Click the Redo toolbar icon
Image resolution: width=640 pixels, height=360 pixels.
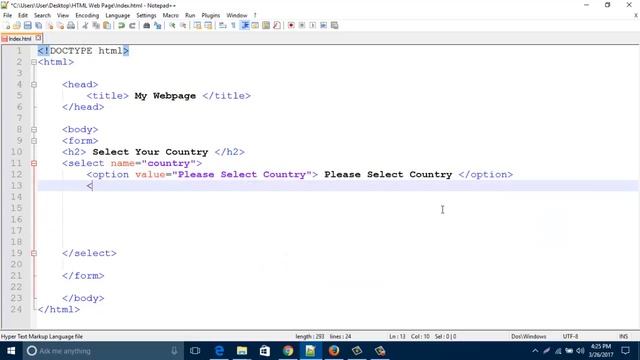(x=132, y=25)
